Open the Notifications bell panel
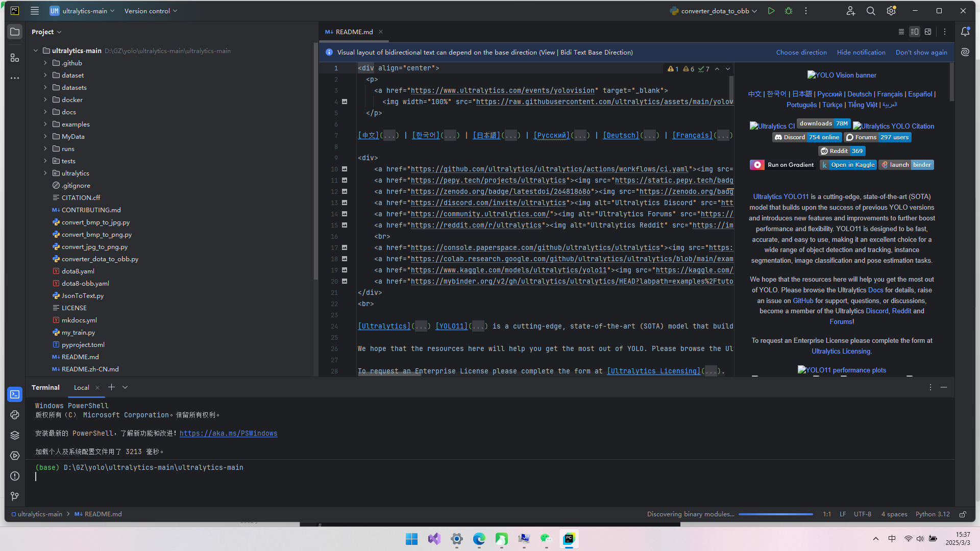Image resolution: width=980 pixels, height=551 pixels. [x=965, y=32]
